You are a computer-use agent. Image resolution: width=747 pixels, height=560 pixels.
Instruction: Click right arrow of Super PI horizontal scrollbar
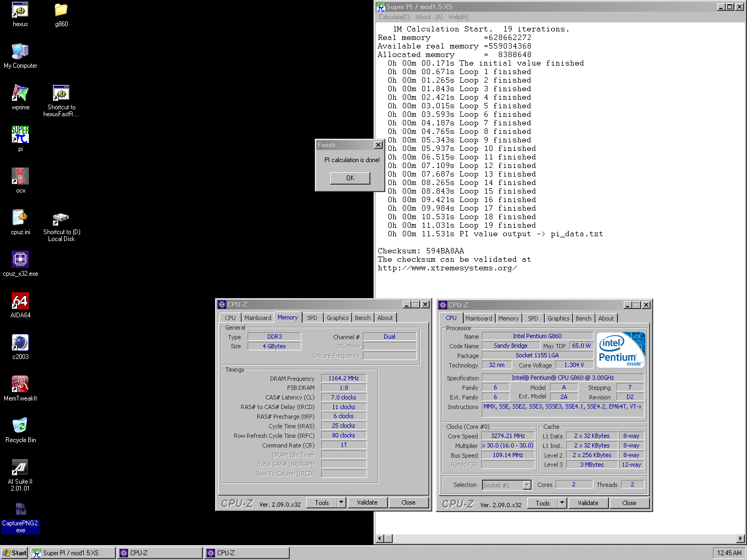coord(741,538)
